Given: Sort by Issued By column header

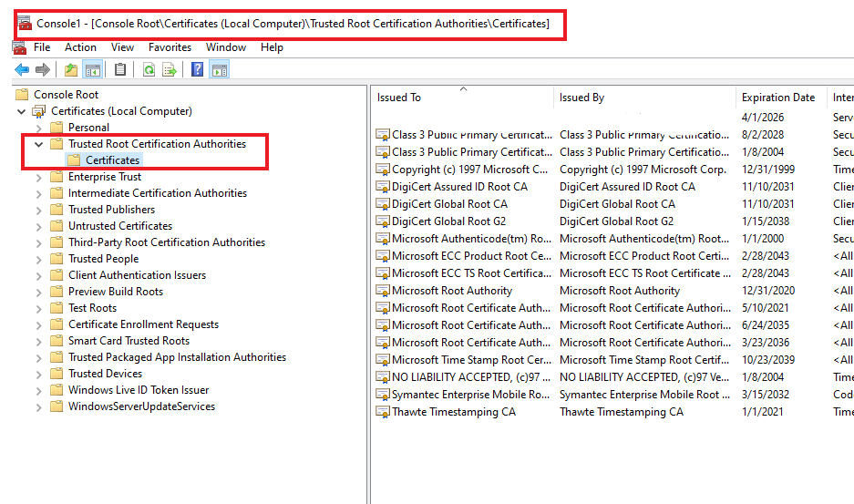Looking at the screenshot, I should (645, 98).
